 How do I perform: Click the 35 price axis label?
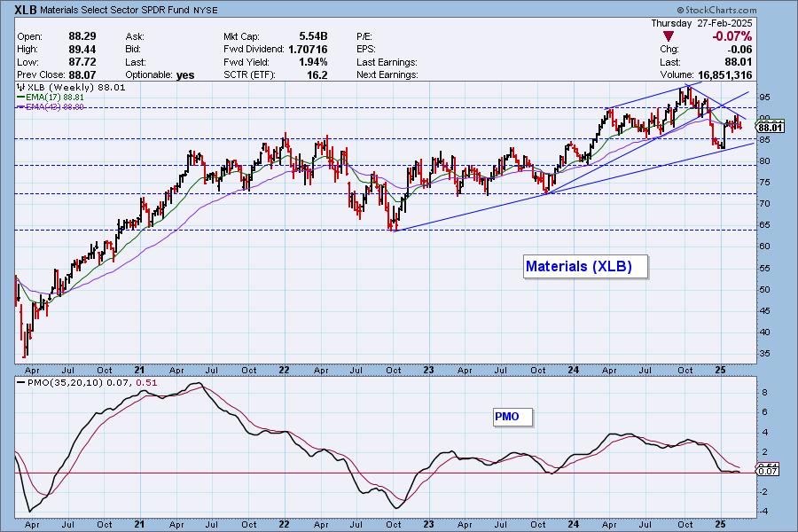point(764,353)
